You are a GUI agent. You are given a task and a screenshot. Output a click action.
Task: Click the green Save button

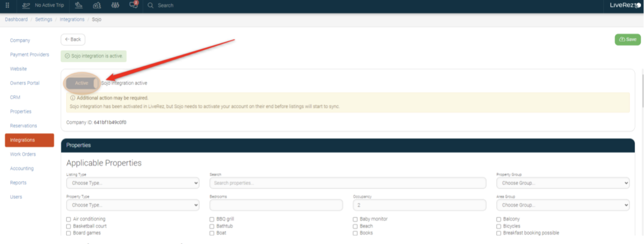(x=627, y=39)
